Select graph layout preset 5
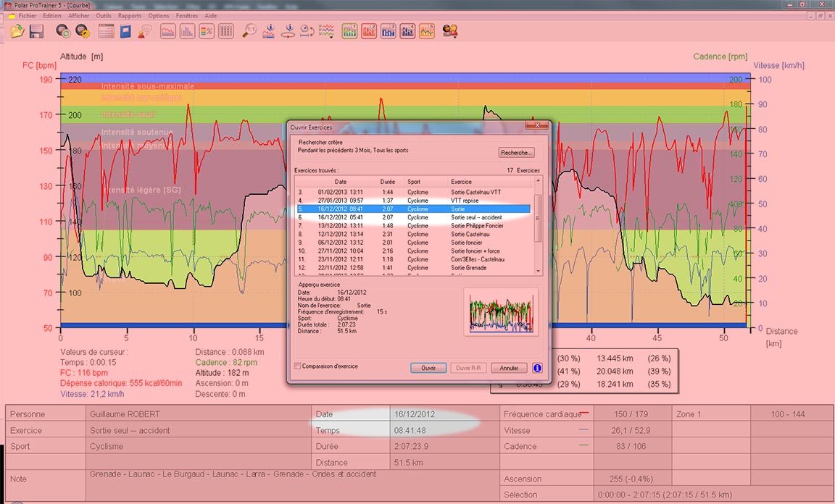 point(427,31)
